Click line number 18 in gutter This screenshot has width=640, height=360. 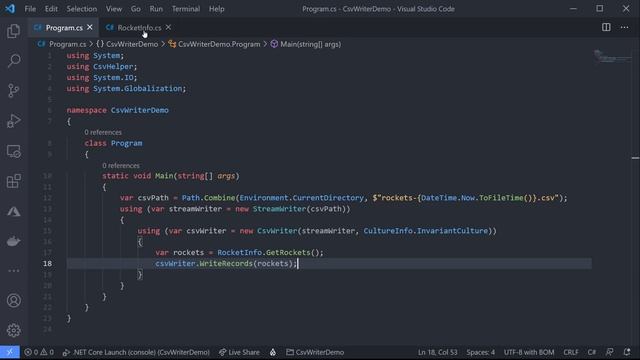coord(47,264)
